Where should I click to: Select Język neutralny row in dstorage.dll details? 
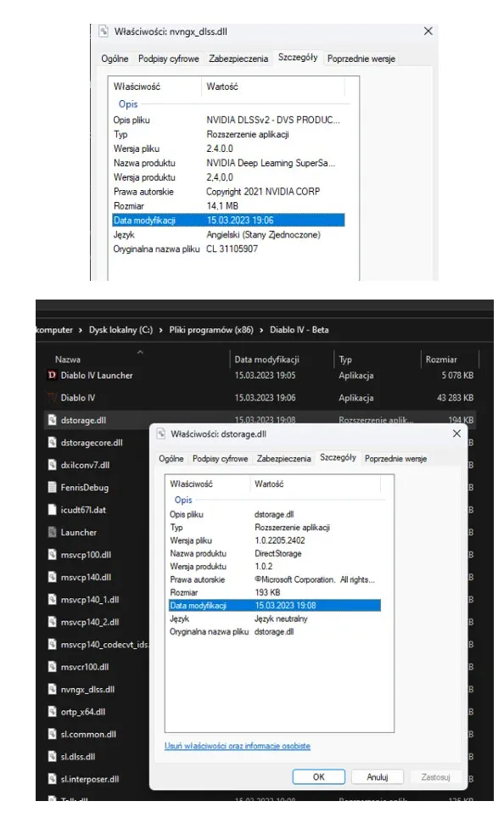coord(275,619)
